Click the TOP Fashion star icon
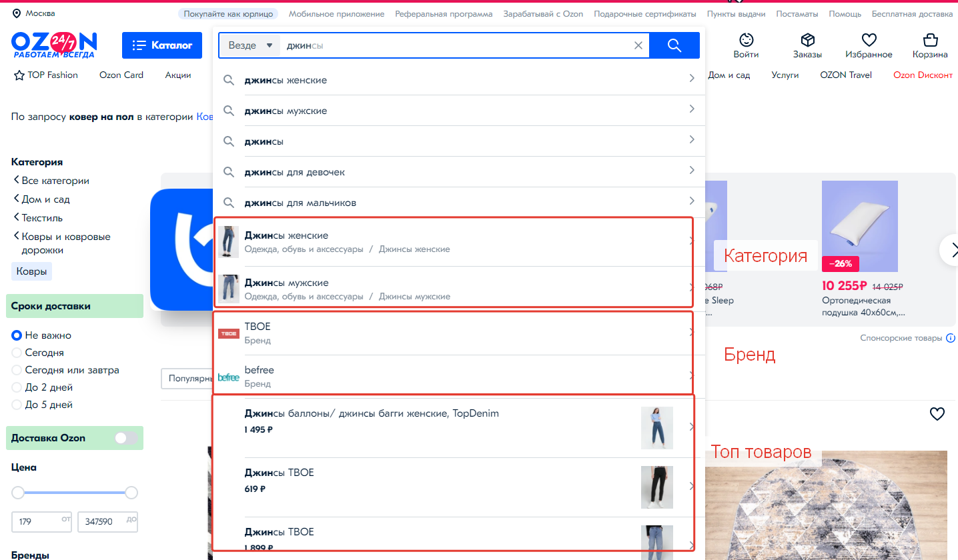Viewport: 958px width, 560px height. (19, 75)
